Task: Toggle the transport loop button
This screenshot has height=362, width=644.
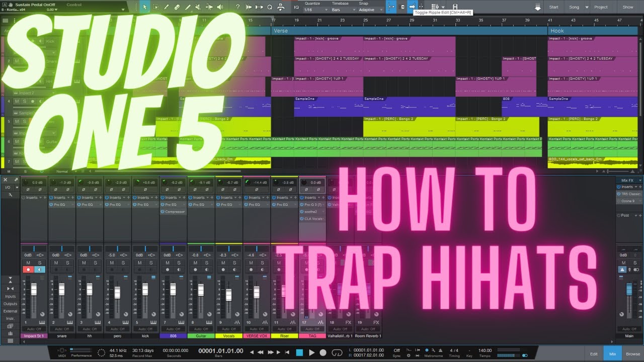Action: (337, 352)
